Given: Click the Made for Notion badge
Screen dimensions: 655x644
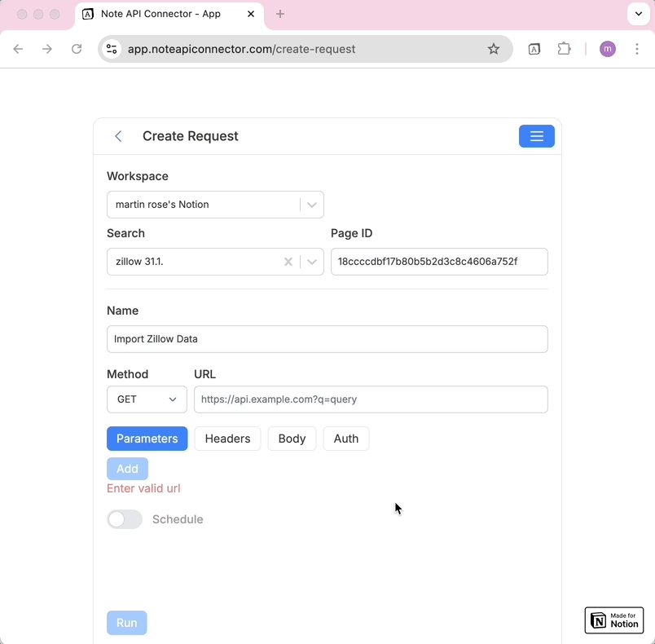Looking at the screenshot, I should click(x=613, y=620).
